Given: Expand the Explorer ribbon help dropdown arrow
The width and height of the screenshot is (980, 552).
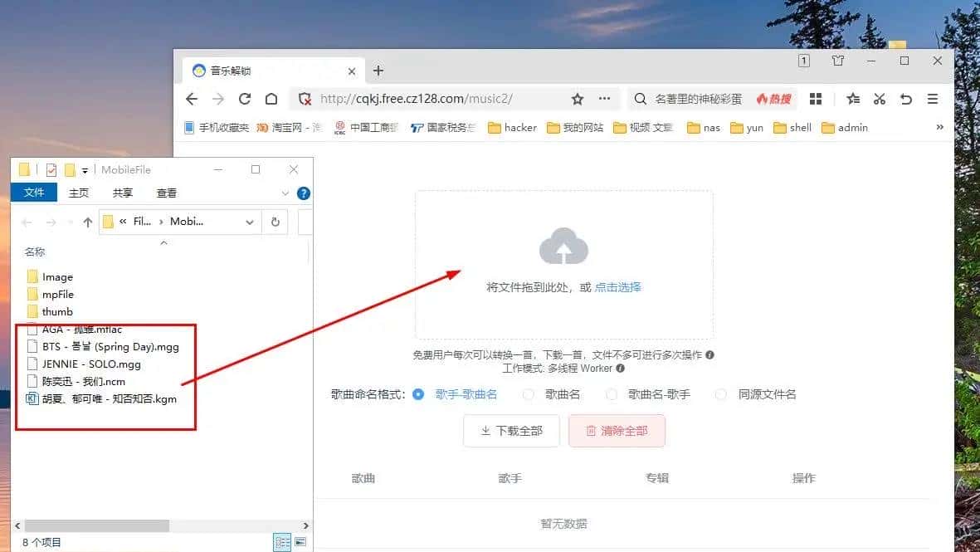Looking at the screenshot, I should coord(286,193).
